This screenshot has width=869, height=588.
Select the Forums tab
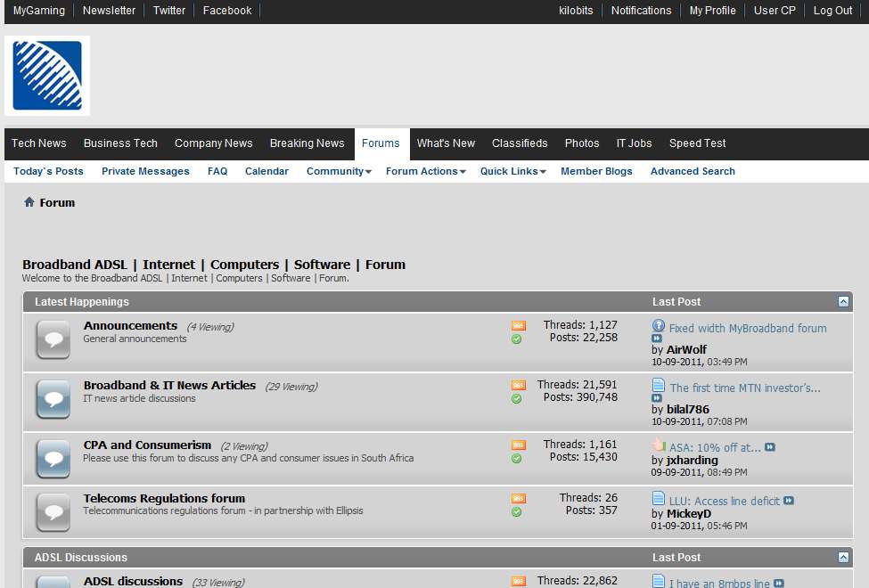pos(381,143)
